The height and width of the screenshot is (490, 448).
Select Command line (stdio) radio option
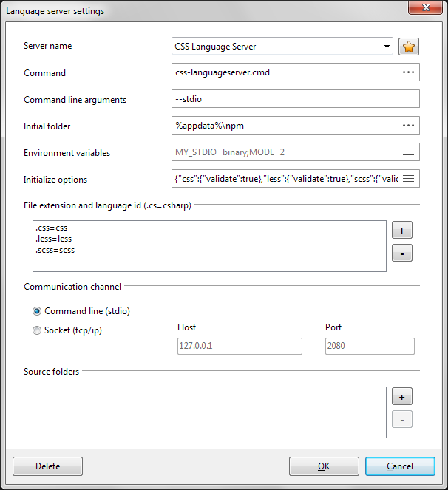pyautogui.click(x=37, y=311)
